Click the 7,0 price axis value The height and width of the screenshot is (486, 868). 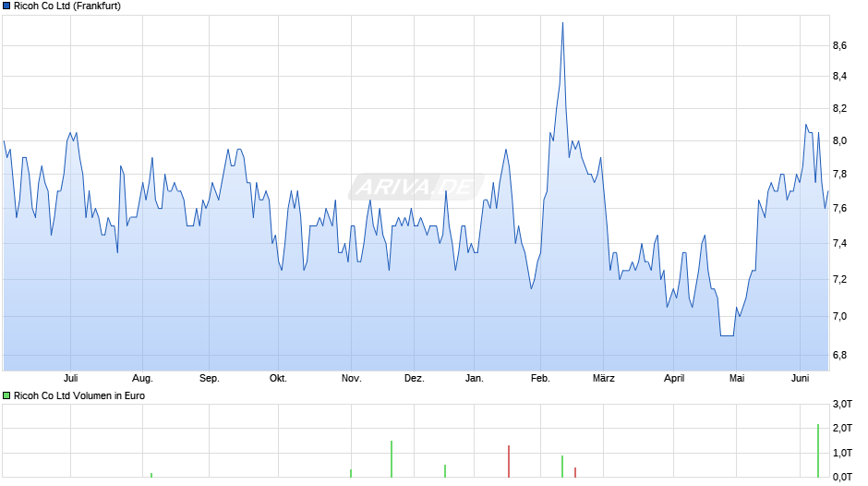click(839, 316)
